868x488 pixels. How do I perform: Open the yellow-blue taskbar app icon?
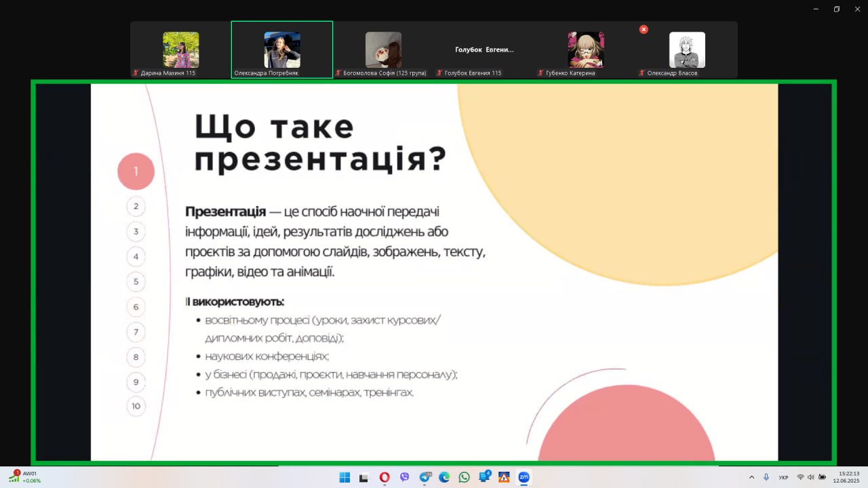504,477
